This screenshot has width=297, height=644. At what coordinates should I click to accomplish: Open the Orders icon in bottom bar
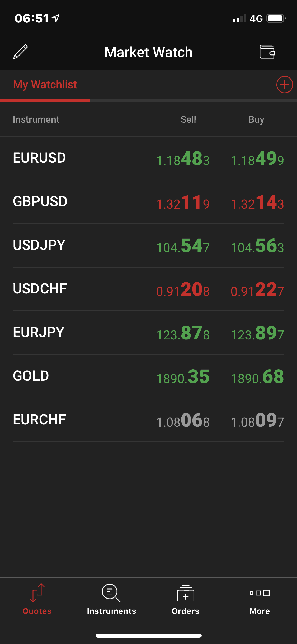(x=186, y=593)
